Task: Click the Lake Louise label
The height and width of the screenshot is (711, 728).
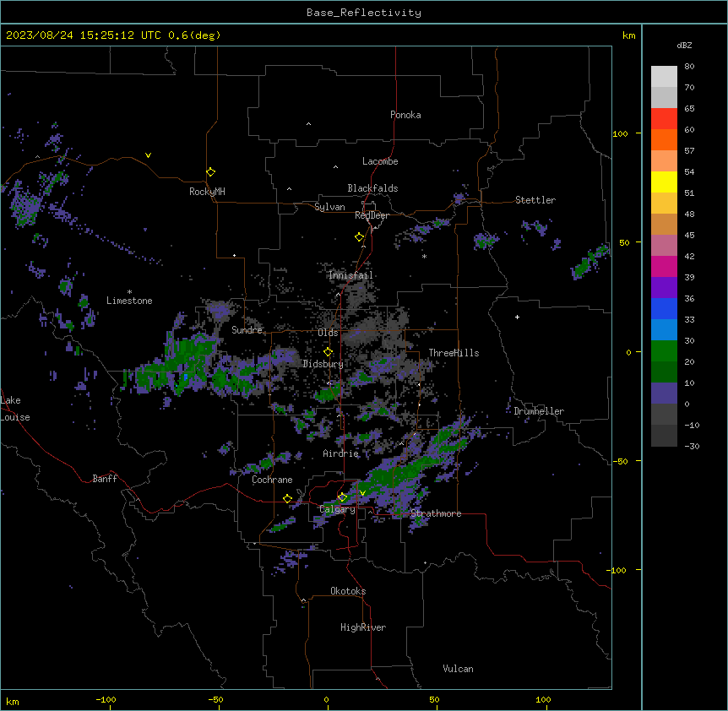Action: [x=15, y=409]
